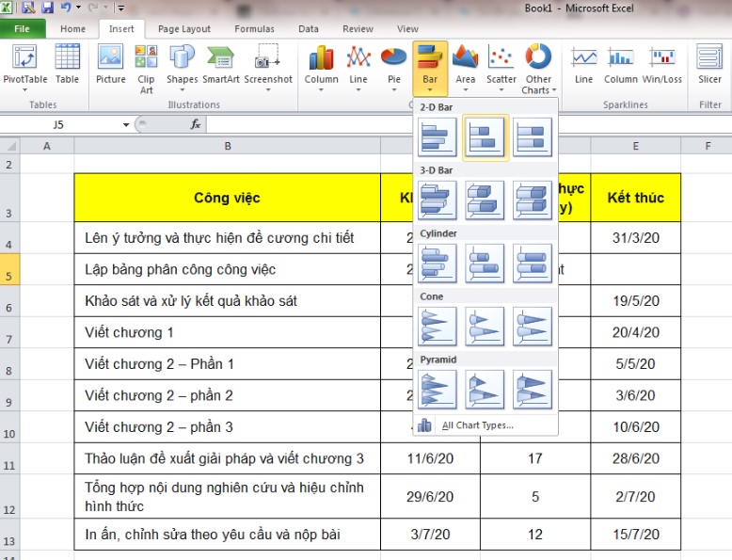Open the Area chart gallery

[x=466, y=68]
